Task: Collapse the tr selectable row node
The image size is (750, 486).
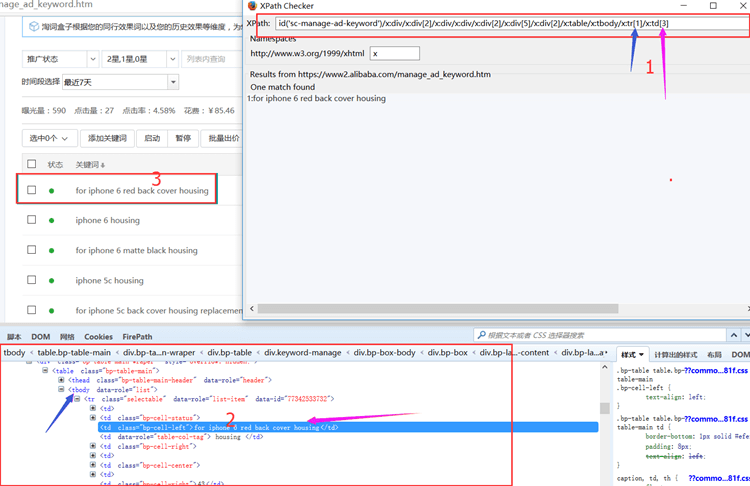Action: pos(77,399)
